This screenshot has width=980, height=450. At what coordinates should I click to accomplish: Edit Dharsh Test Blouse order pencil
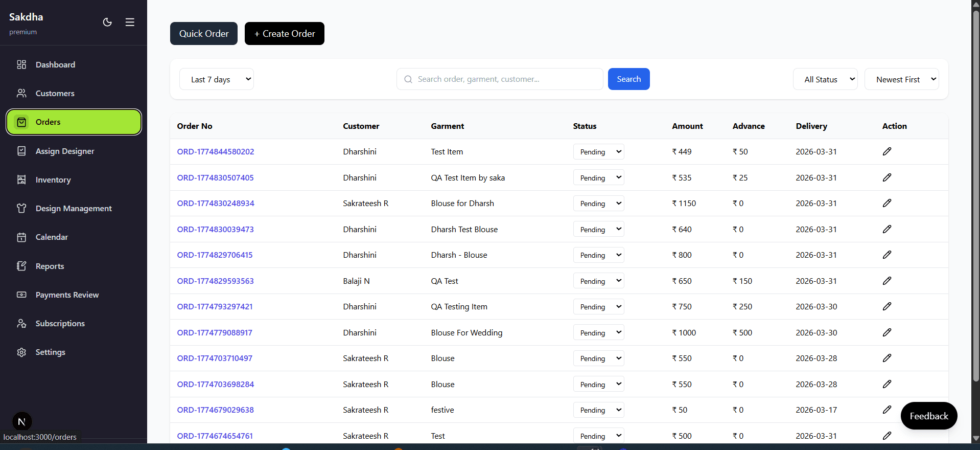(887, 229)
